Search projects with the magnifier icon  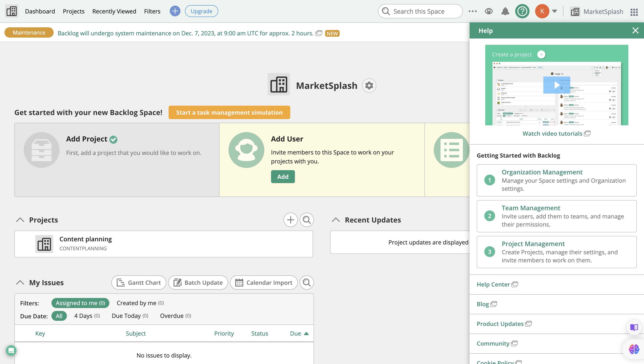(x=307, y=220)
